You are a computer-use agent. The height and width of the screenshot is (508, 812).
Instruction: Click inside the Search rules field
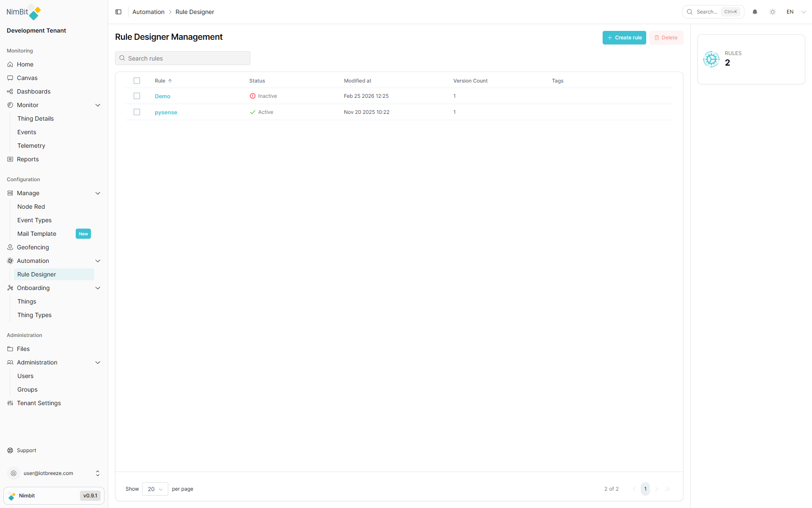coord(182,58)
